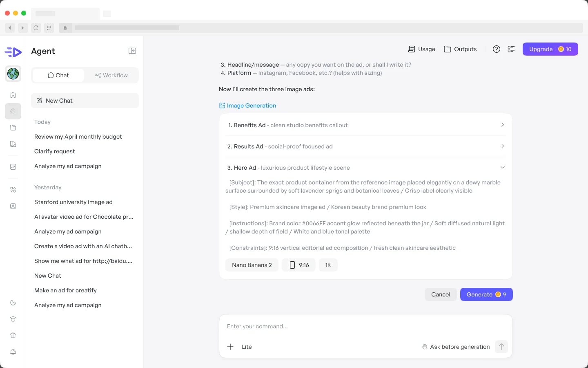Open the task list icon beside help

point(511,49)
